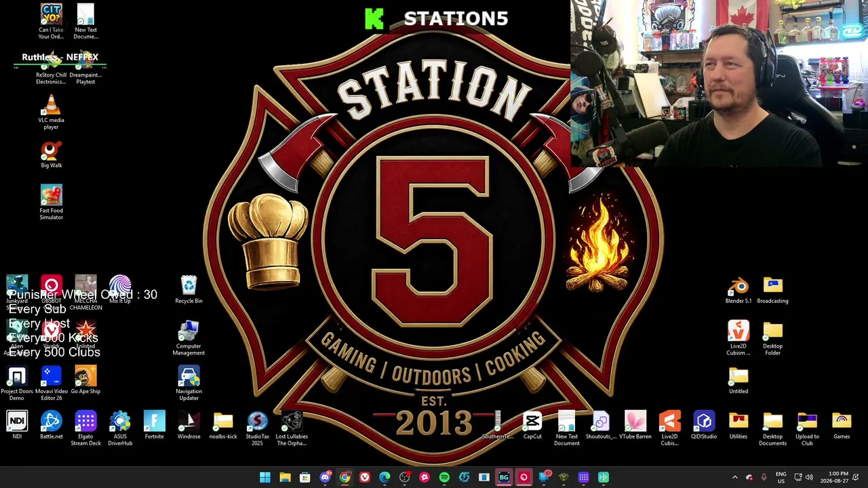The image size is (868, 488).
Task: Launch CapCut from the desktop
Action: (x=532, y=426)
